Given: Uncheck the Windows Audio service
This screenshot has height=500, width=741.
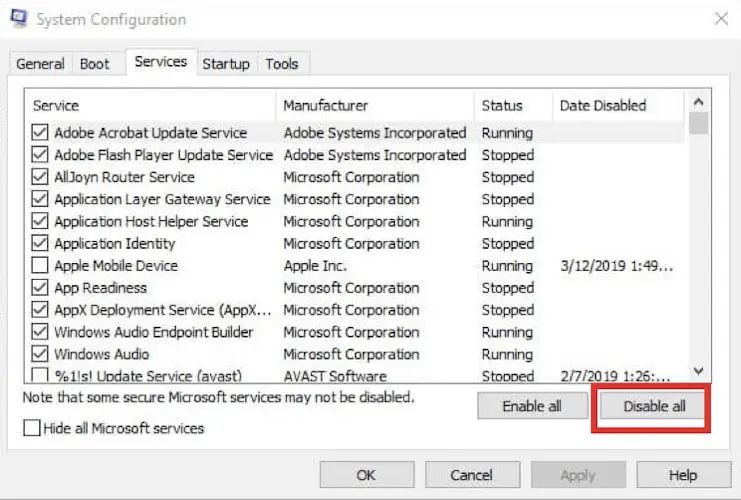Looking at the screenshot, I should (40, 353).
